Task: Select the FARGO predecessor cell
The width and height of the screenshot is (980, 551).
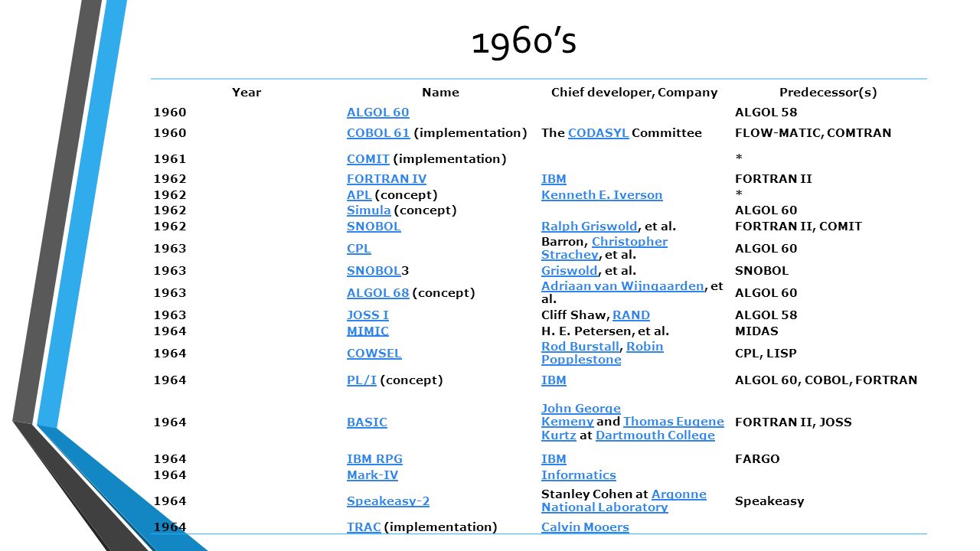Action: (757, 459)
